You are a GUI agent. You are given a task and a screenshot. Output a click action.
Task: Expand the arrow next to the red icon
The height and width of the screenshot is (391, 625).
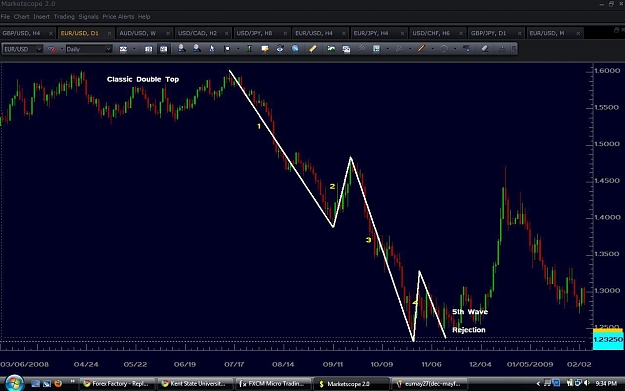click(x=62, y=49)
